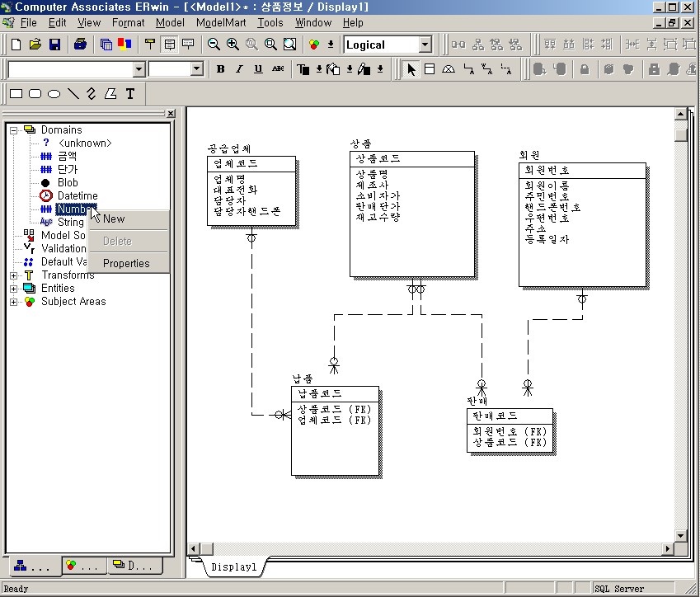Toggle strikethrough formatting
Image resolution: width=700 pixels, height=597 pixels.
(x=278, y=69)
